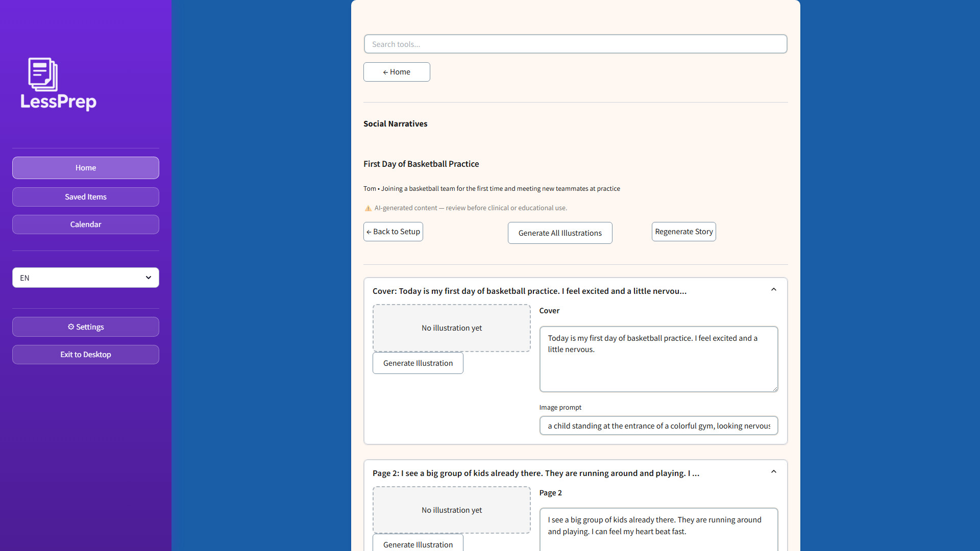Image resolution: width=980 pixels, height=551 pixels.
Task: Click into the Page 2 text area
Action: [x=659, y=530]
